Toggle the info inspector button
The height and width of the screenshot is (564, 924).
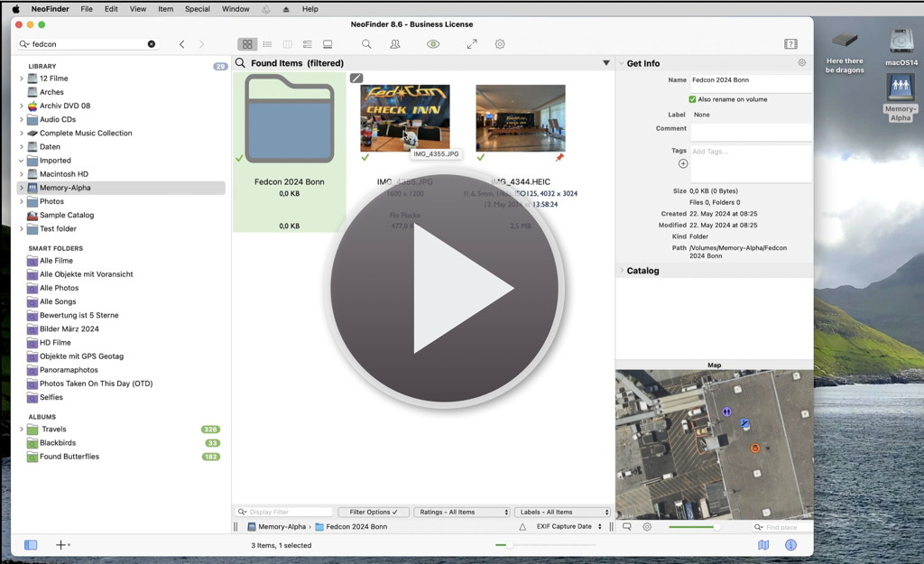coord(790,545)
